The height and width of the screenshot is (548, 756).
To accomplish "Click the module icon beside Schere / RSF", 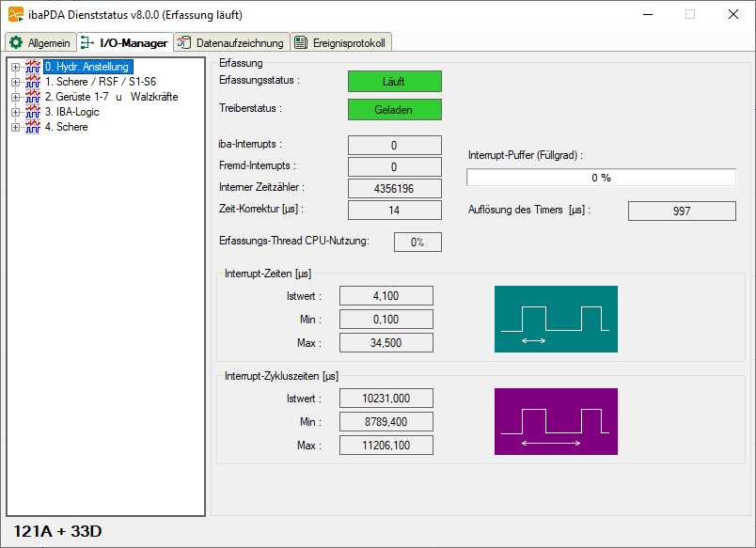I will point(33,82).
